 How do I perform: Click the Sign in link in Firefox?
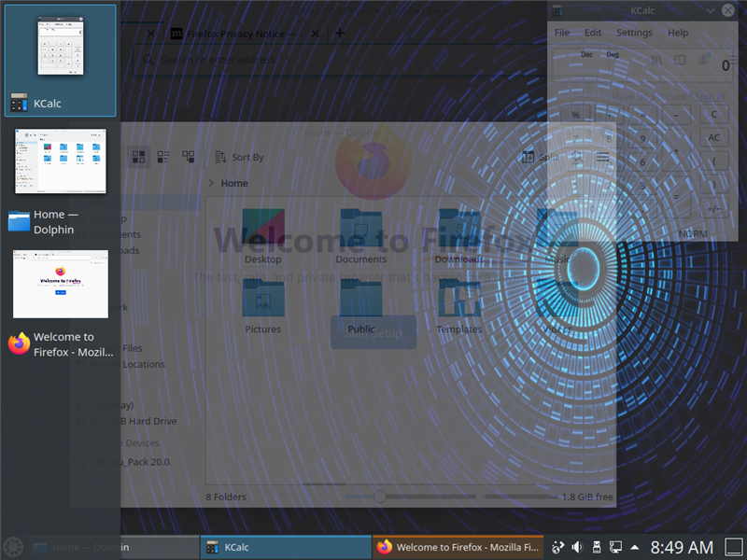point(709,97)
